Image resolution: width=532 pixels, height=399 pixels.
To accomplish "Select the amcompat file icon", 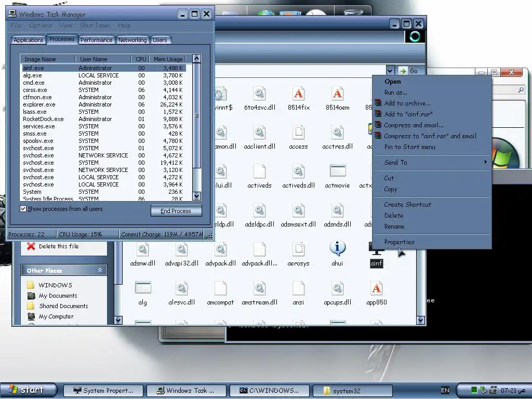I will pos(220,289).
